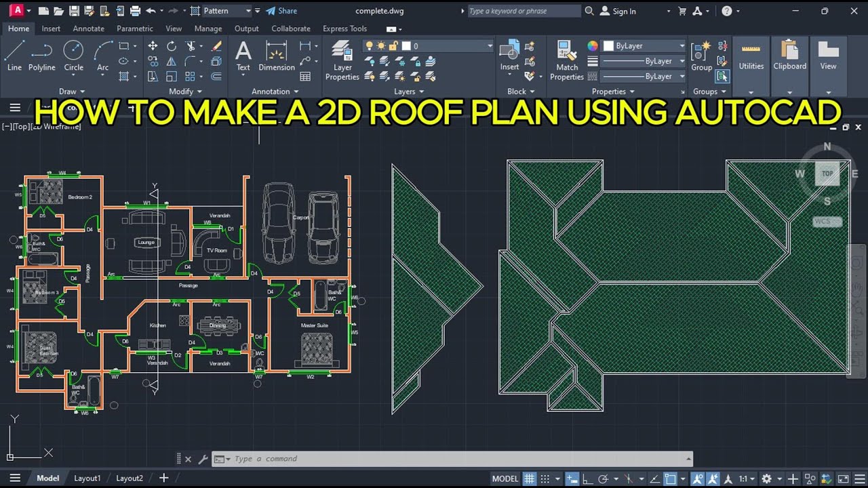Open Layer Properties manager

coord(342,60)
